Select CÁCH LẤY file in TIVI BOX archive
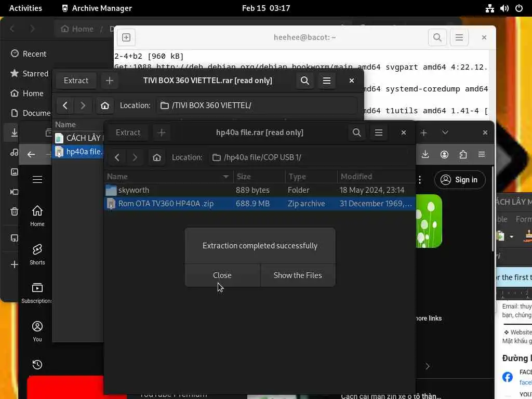Screen dimensions: 532x399 (x=79, y=138)
